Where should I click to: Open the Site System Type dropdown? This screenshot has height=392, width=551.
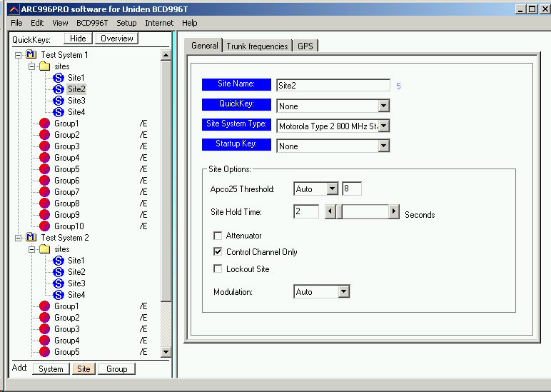[384, 126]
